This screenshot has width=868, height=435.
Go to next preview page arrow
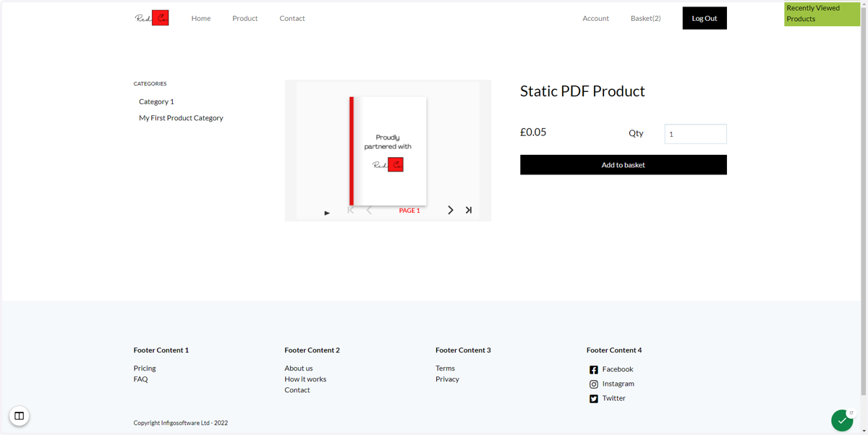(451, 210)
